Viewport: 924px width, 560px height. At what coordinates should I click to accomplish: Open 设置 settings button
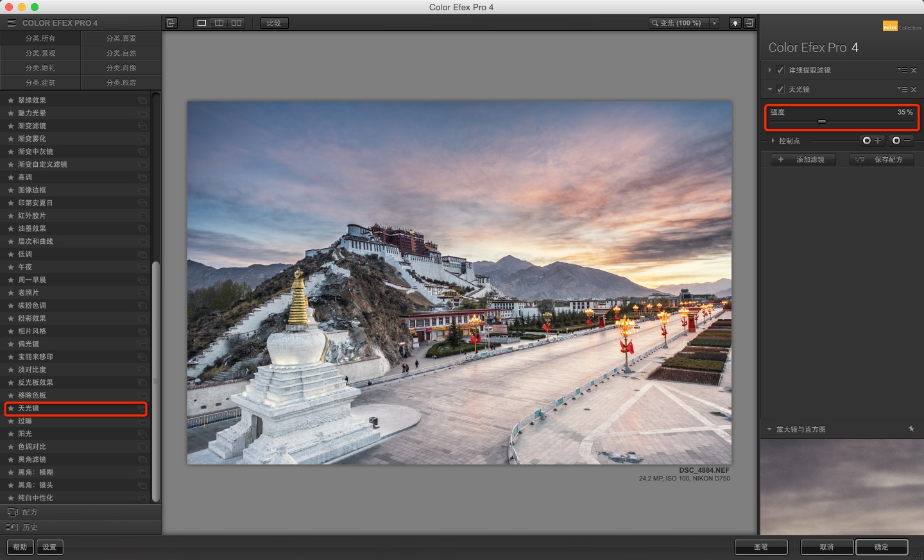click(49, 547)
